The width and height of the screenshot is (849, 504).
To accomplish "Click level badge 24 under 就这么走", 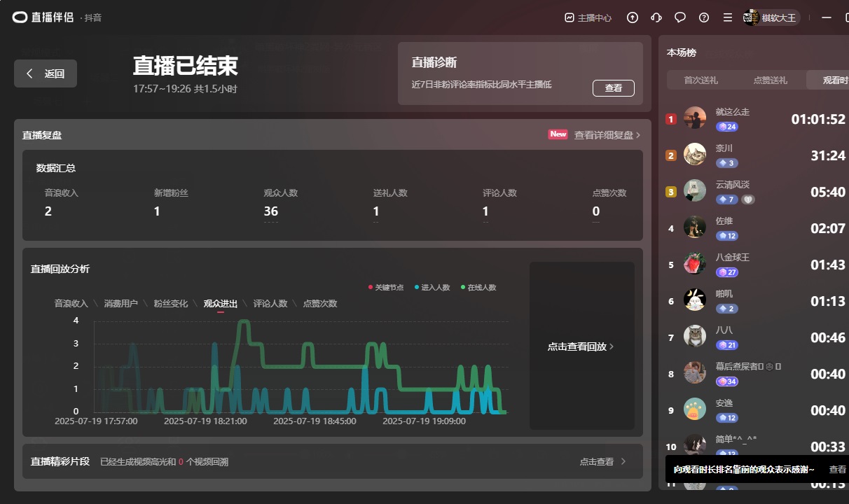I will pyautogui.click(x=726, y=127).
